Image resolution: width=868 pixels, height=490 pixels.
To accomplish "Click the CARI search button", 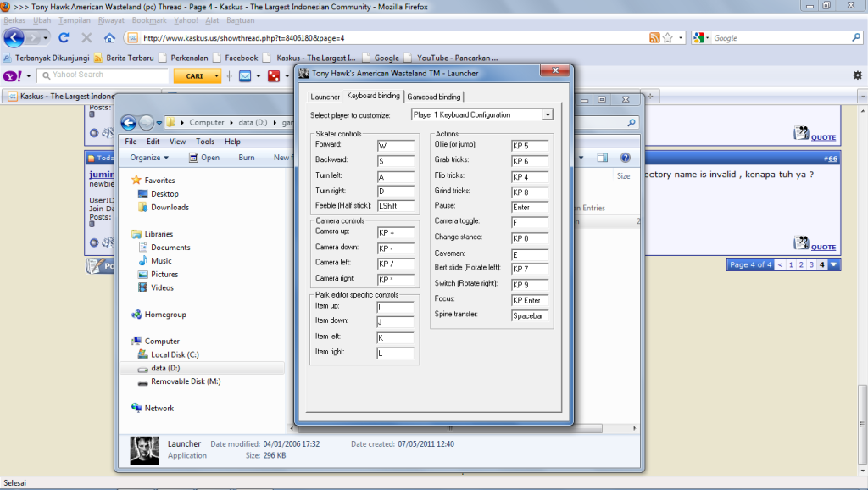I will click(x=194, y=75).
